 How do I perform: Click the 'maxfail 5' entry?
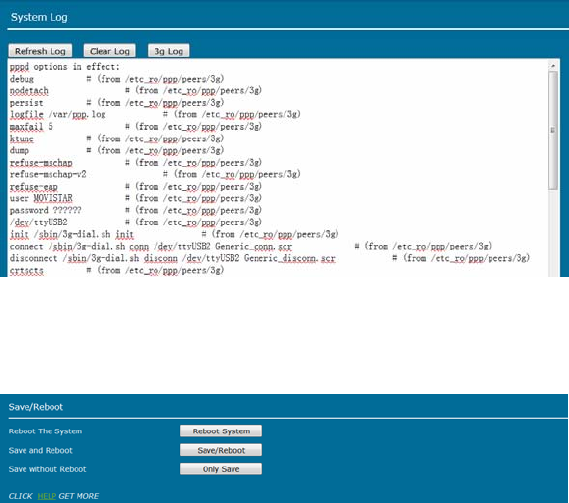coord(136,127)
